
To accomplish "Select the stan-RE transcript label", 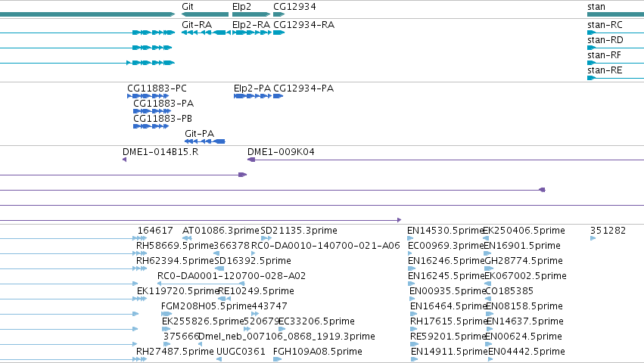I will pyautogui.click(x=605, y=70).
